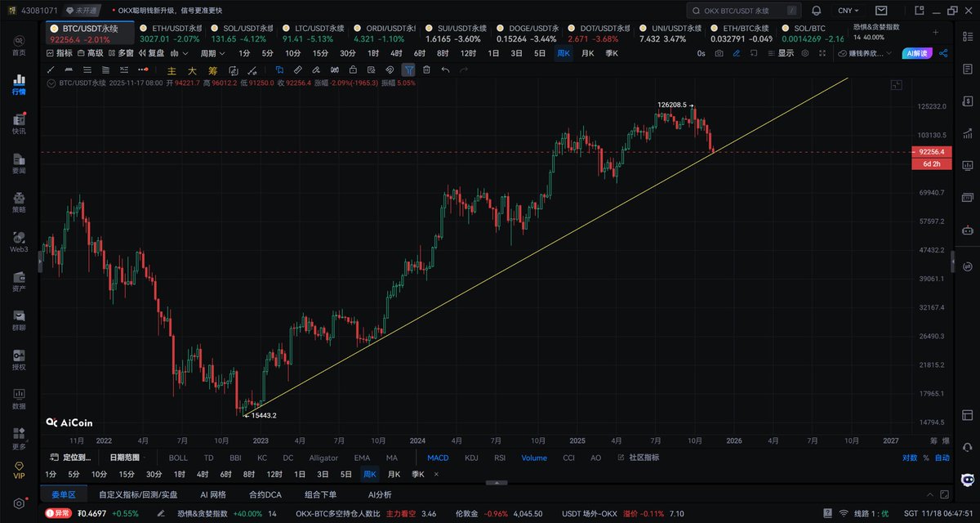Image resolution: width=980 pixels, height=523 pixels.
Task: Open the candlestick chart type dropdown
Action: pyautogui.click(x=179, y=53)
